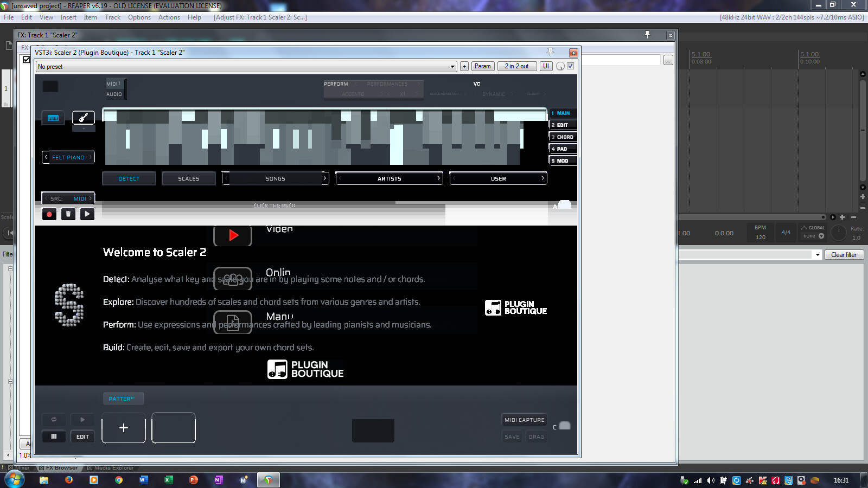868x488 pixels.
Task: Open Google Chrome from the taskbar
Action: [119, 480]
